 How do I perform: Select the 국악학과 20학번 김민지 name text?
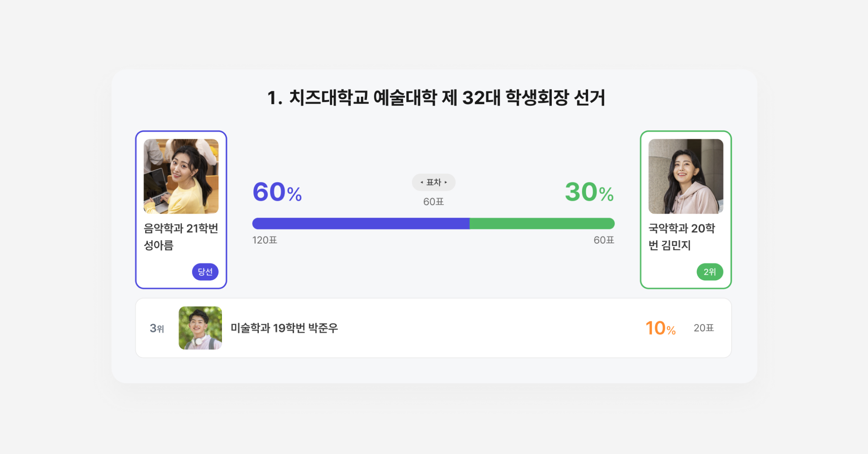coord(681,237)
